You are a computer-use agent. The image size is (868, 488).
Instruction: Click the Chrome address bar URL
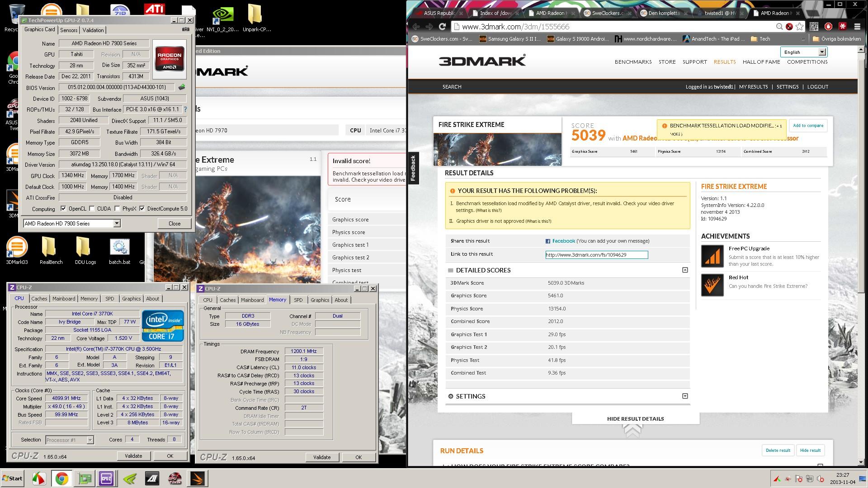515,27
